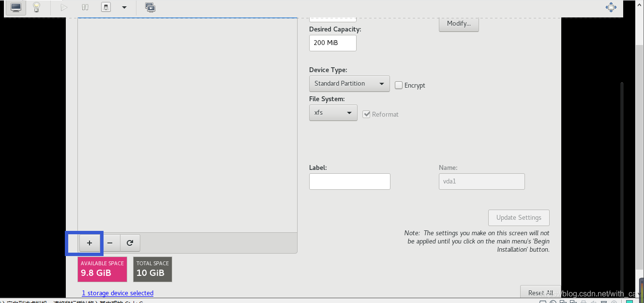Expand the shutdown options dropdown arrow

124,7
